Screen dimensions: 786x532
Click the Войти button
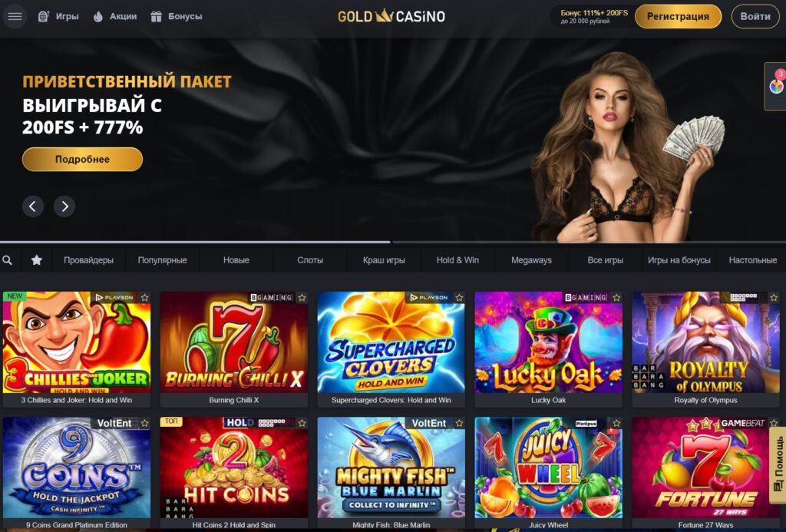tap(755, 17)
